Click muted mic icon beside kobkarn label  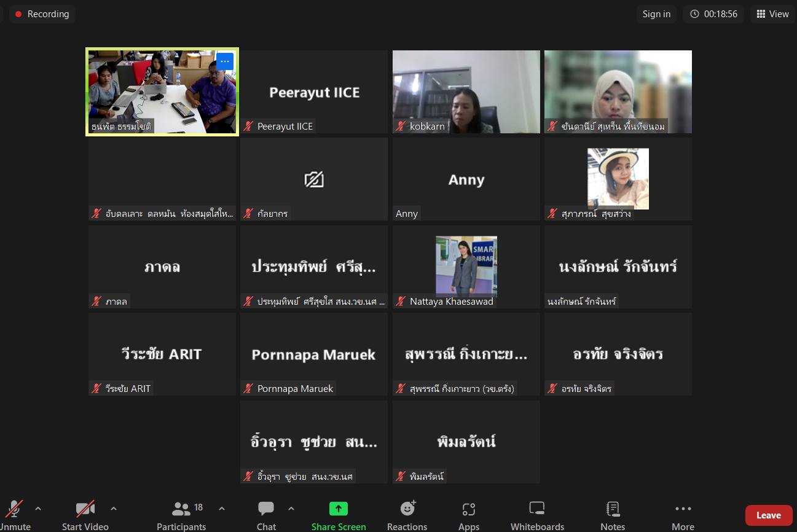pyautogui.click(x=401, y=127)
